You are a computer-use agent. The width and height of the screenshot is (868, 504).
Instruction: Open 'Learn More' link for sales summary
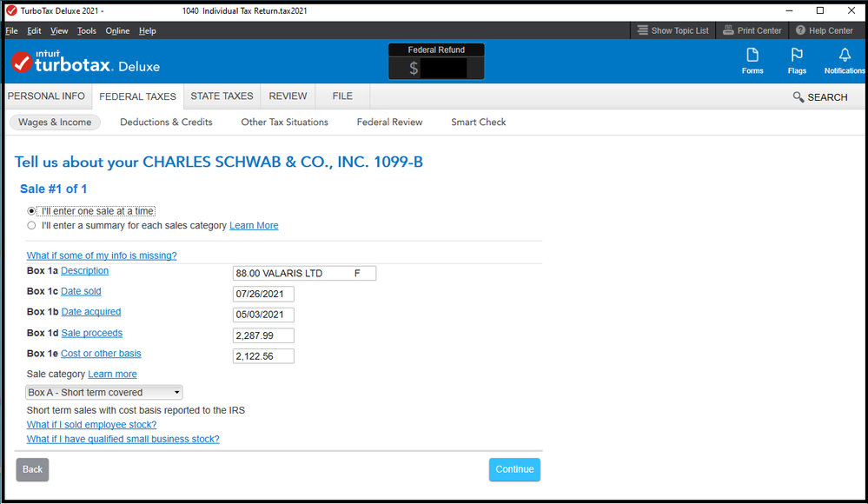[x=254, y=225]
